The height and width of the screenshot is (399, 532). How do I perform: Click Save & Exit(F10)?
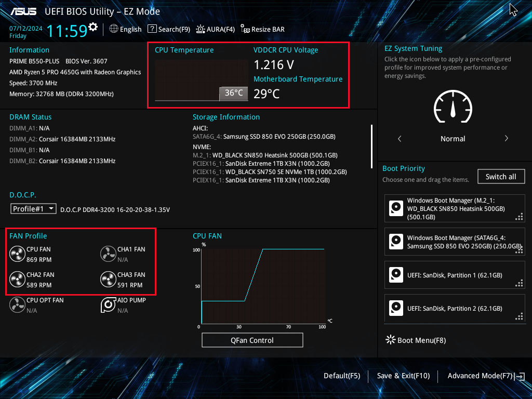403,376
